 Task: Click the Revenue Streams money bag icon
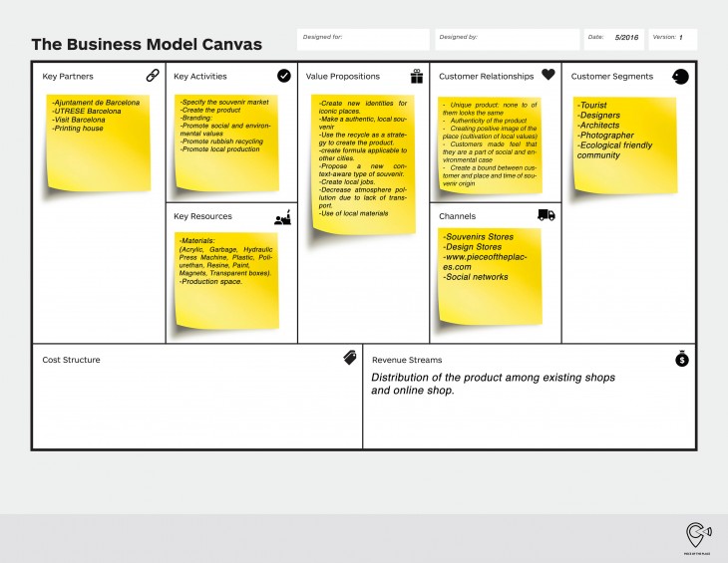click(681, 359)
